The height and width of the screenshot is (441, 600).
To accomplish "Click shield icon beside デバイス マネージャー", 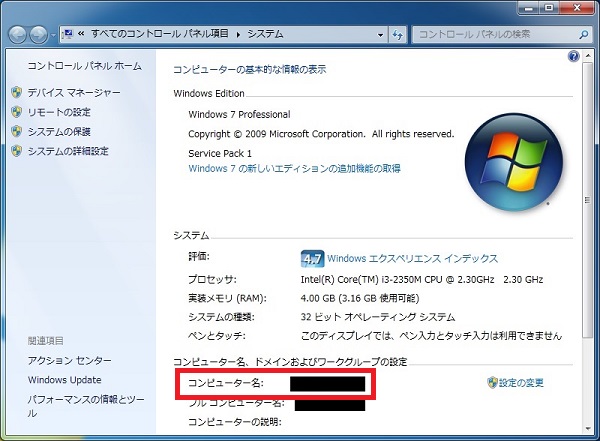I will (16, 92).
